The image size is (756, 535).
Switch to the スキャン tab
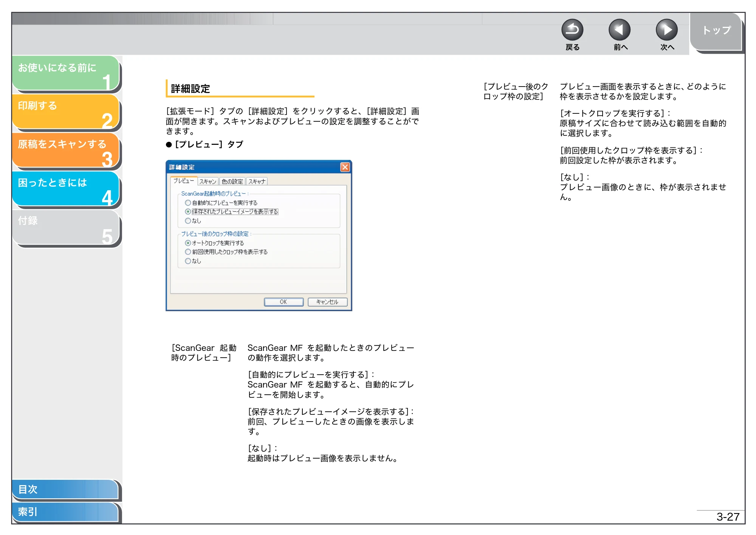[208, 181]
